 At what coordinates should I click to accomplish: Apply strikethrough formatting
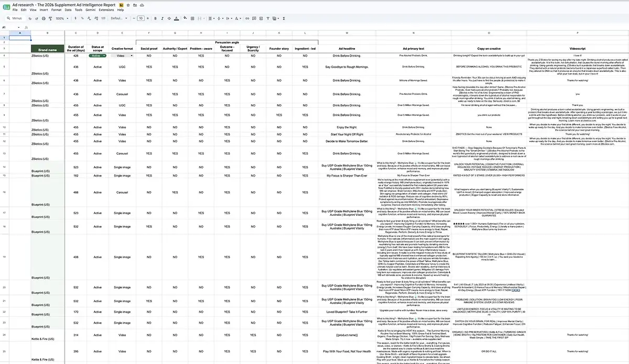[169, 18]
